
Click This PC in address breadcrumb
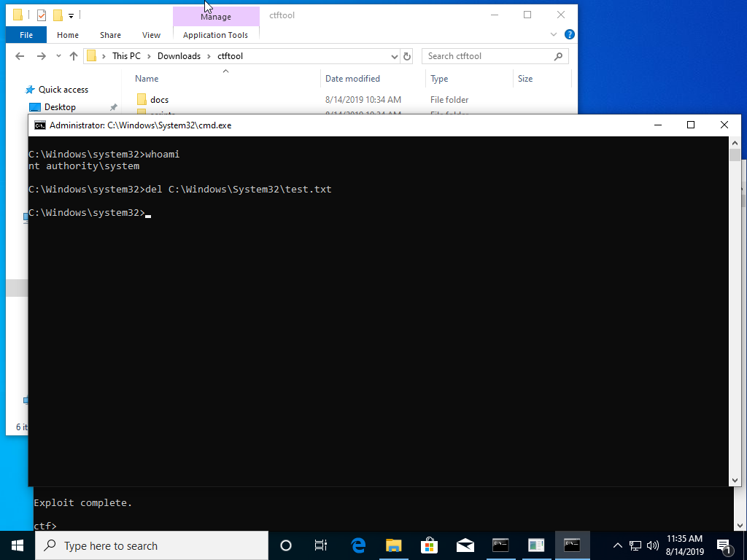[x=126, y=56]
